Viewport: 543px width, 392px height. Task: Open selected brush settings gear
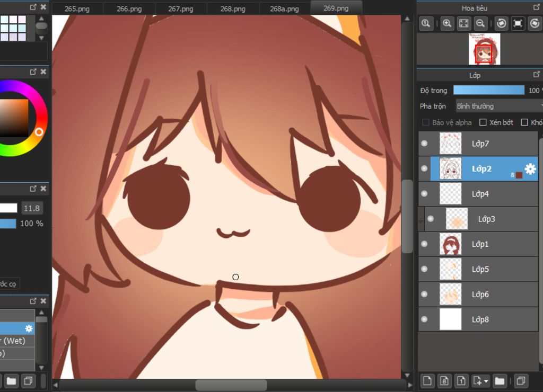[x=29, y=328]
